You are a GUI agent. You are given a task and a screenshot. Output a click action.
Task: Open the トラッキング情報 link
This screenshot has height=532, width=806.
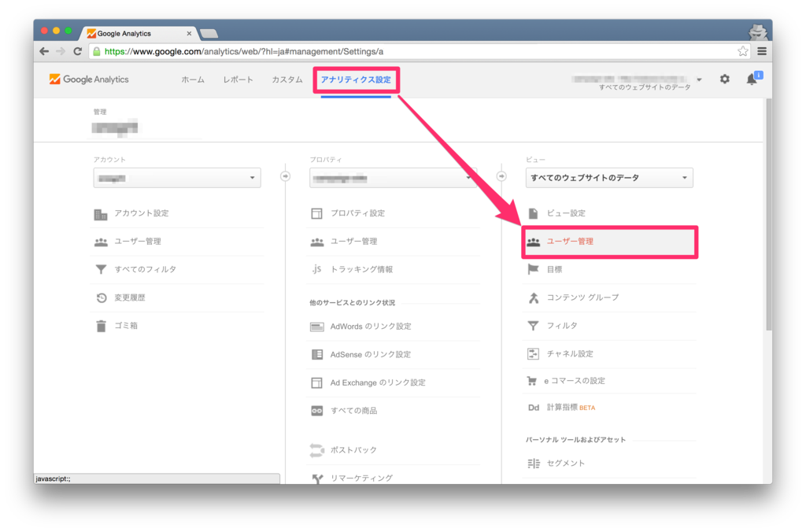[361, 269]
